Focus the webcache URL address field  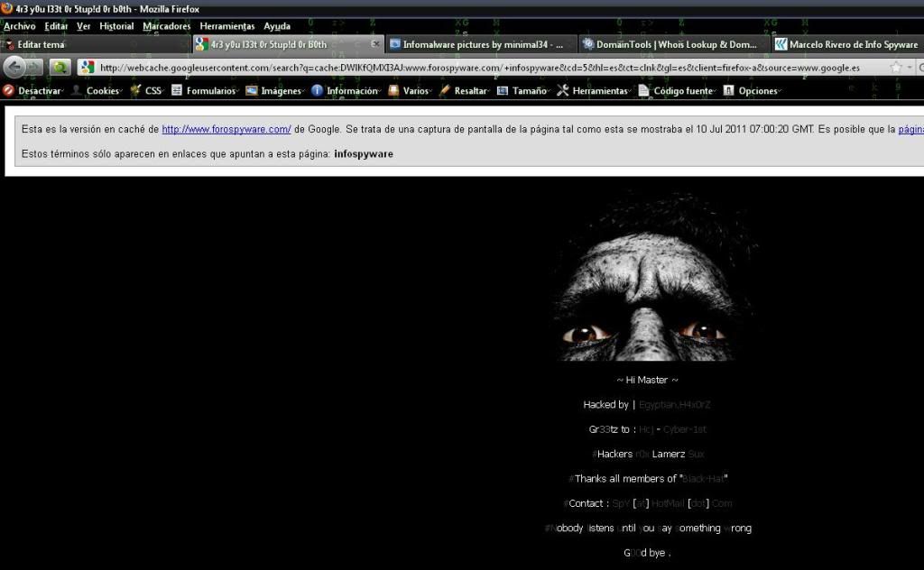(480, 68)
